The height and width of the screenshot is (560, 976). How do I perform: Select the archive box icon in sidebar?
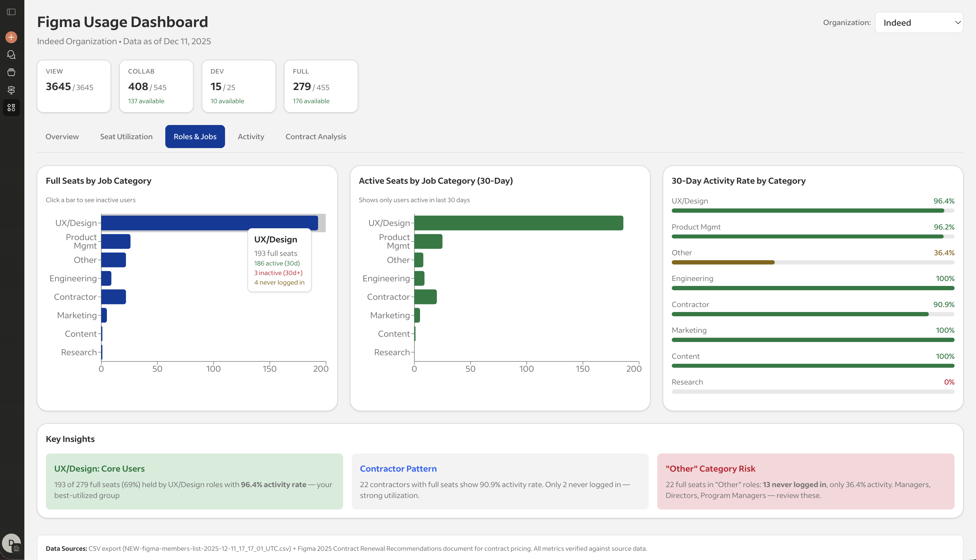pos(11,72)
